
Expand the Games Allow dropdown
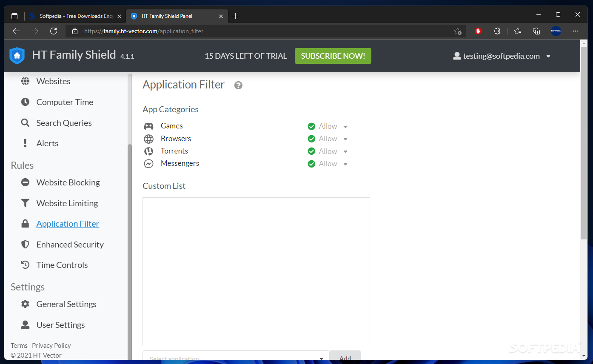click(345, 127)
